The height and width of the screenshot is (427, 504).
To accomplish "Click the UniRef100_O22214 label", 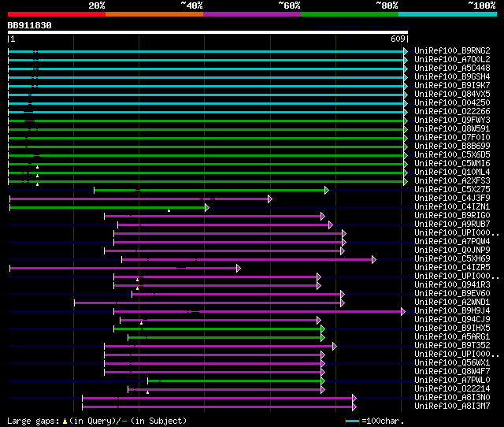I will point(452,389).
